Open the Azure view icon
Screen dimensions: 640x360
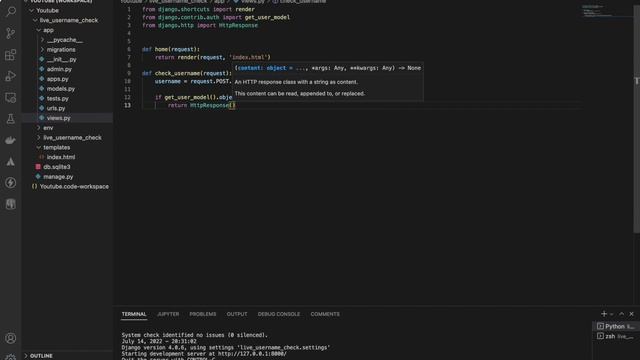[11, 162]
